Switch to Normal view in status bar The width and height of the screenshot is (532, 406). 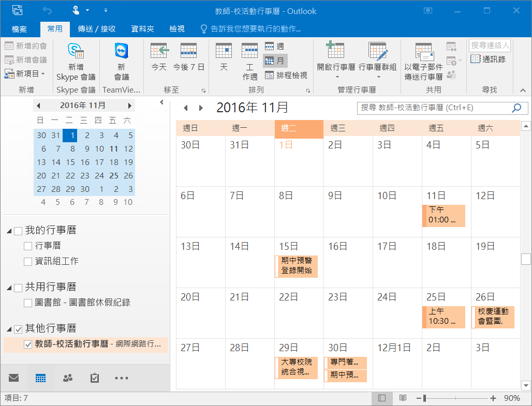pos(382,398)
